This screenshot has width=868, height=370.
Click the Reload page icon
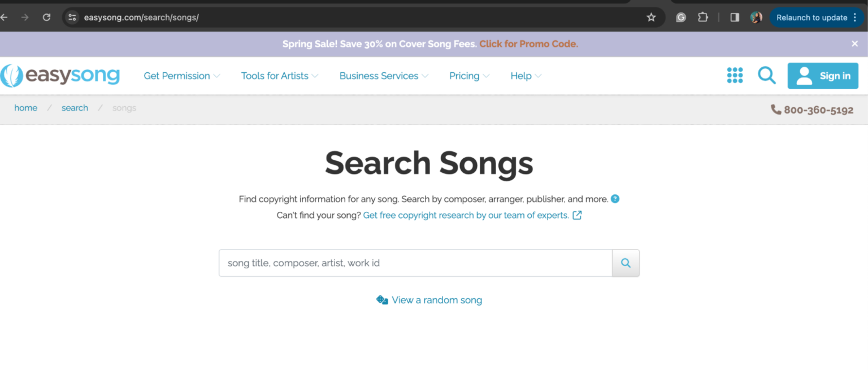(x=47, y=17)
